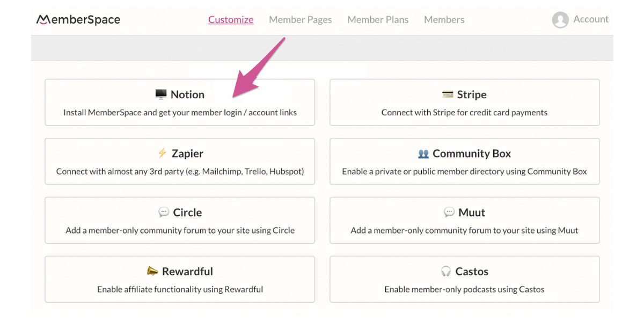
Task: Click the Stripe credit card icon
Action: [448, 94]
